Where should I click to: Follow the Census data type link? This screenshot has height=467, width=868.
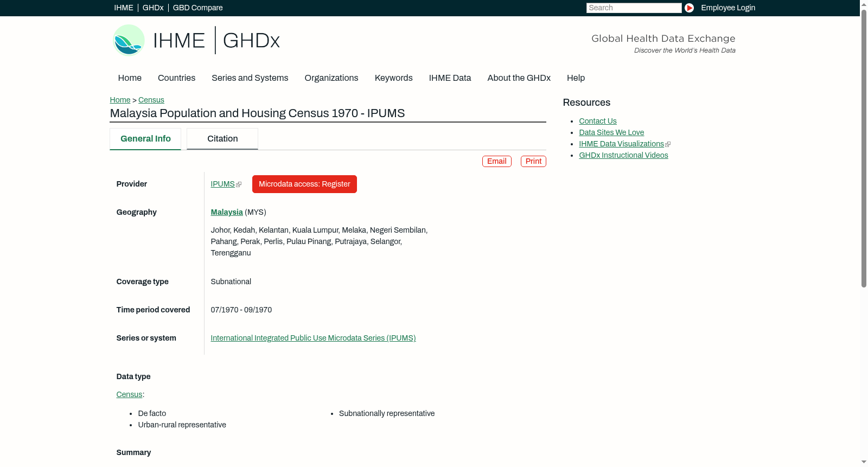[x=129, y=395]
